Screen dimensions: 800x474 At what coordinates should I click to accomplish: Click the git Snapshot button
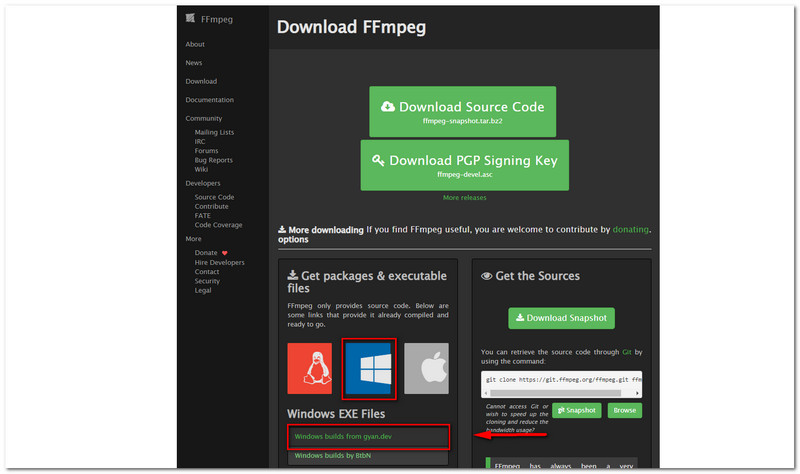(577, 411)
